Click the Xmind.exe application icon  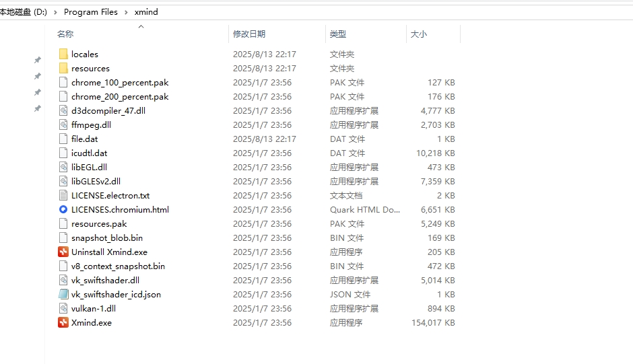tap(63, 322)
